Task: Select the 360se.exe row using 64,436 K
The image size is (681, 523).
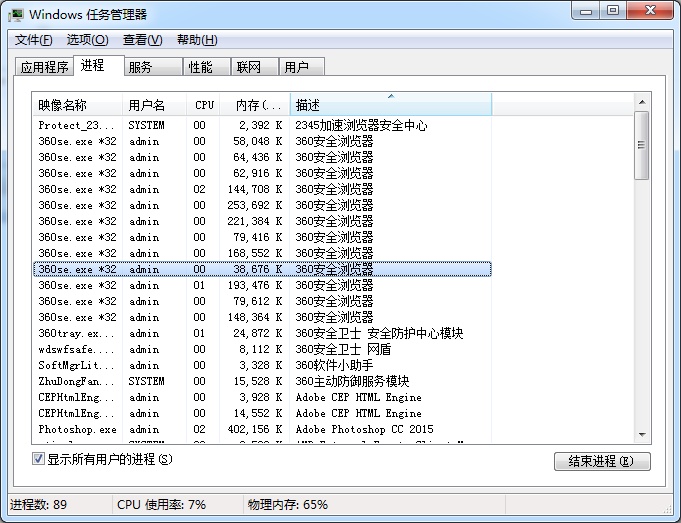Action: coord(262,157)
